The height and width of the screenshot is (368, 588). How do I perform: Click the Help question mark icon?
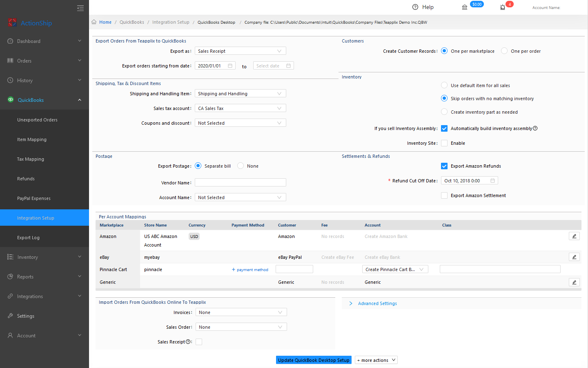[x=415, y=7]
